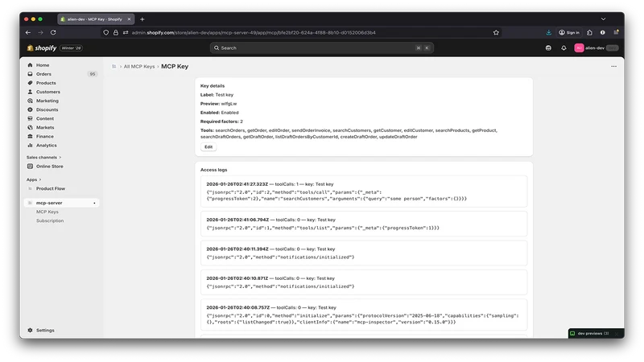Click the lock icon in address bar
644x362 pixels.
(x=116, y=32)
